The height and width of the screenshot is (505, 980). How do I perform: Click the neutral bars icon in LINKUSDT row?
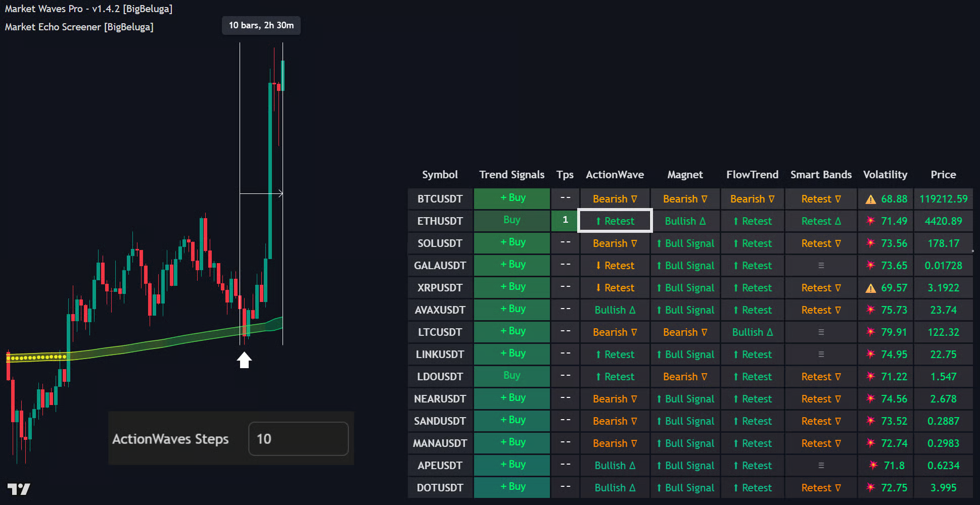tap(821, 355)
